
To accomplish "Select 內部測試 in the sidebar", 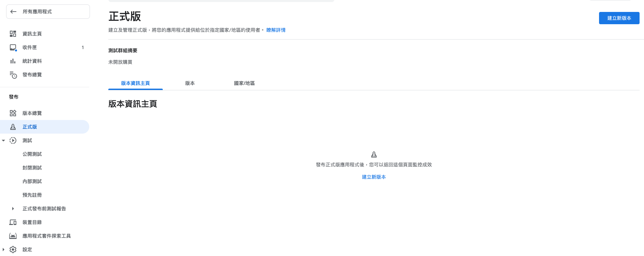I will click(x=32, y=181).
